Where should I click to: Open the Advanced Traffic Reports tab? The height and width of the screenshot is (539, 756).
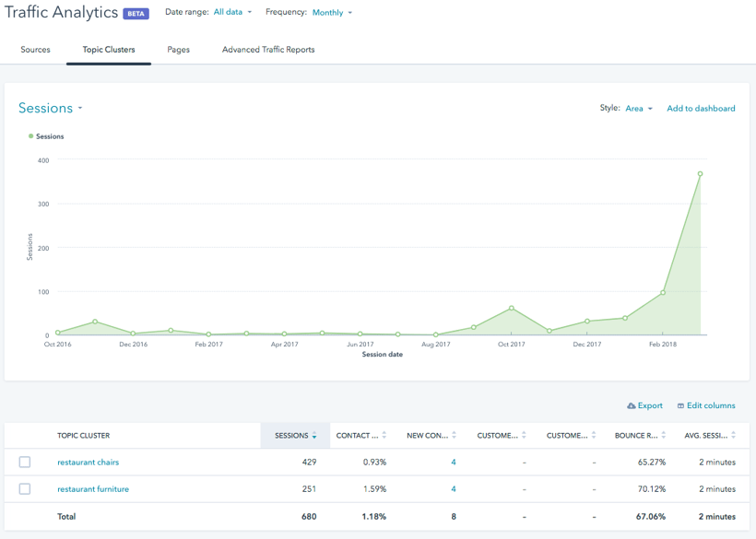[268, 50]
